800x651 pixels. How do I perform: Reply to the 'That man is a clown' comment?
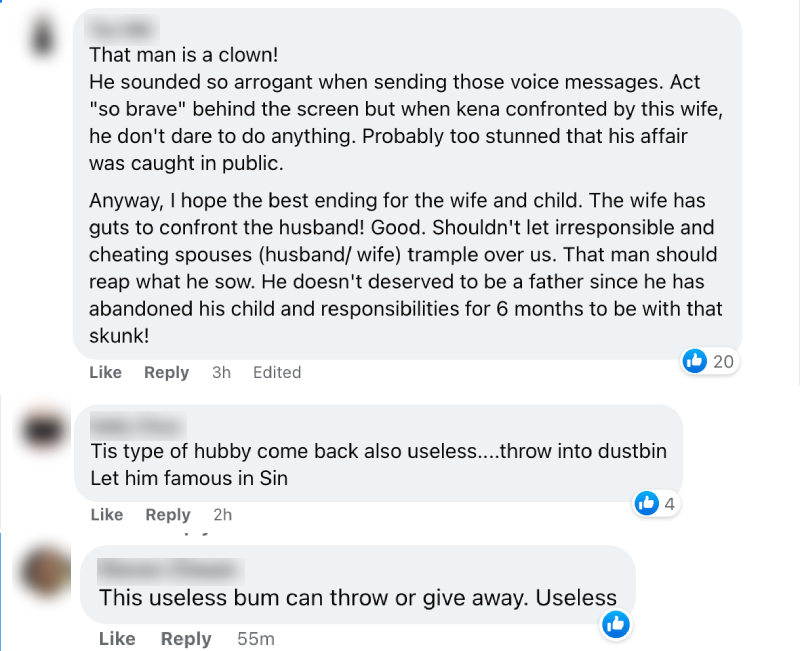coord(166,372)
